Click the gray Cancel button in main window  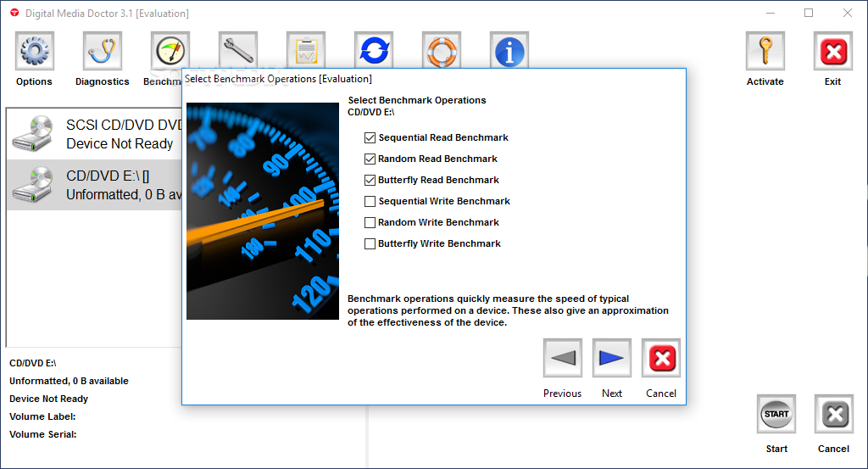click(x=834, y=414)
